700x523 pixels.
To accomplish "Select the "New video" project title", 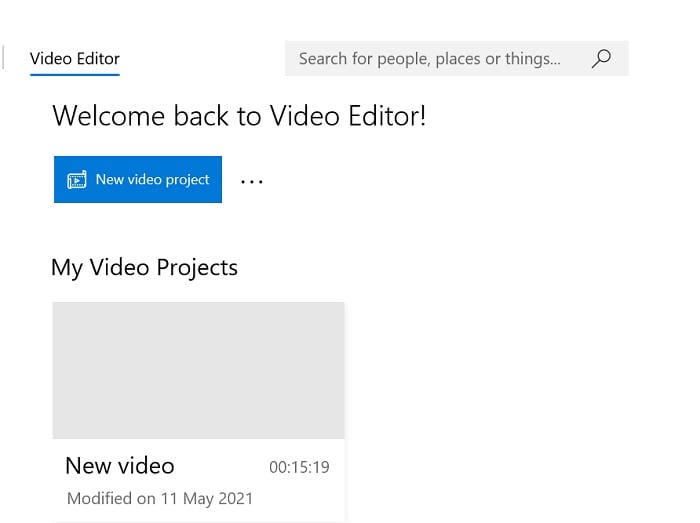I will (x=120, y=466).
